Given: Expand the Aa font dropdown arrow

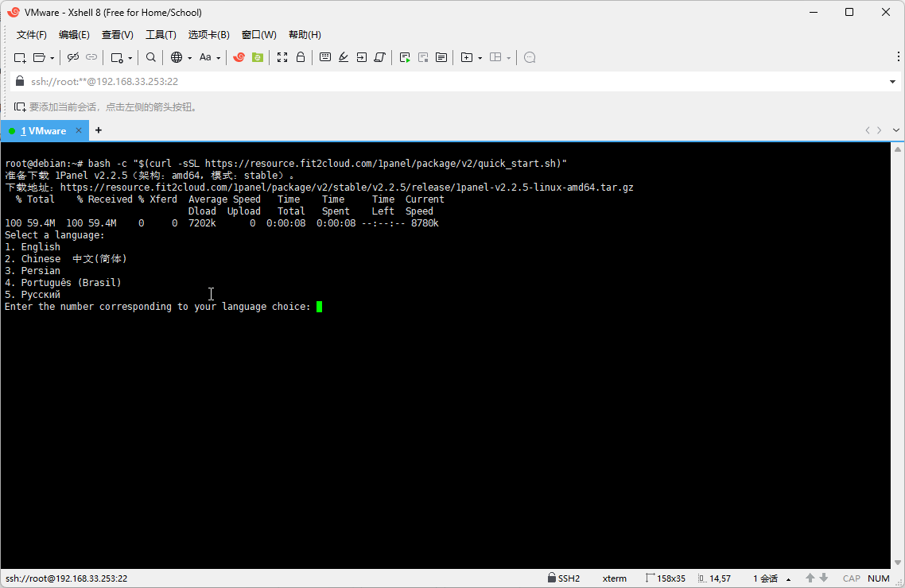Looking at the screenshot, I should point(218,58).
